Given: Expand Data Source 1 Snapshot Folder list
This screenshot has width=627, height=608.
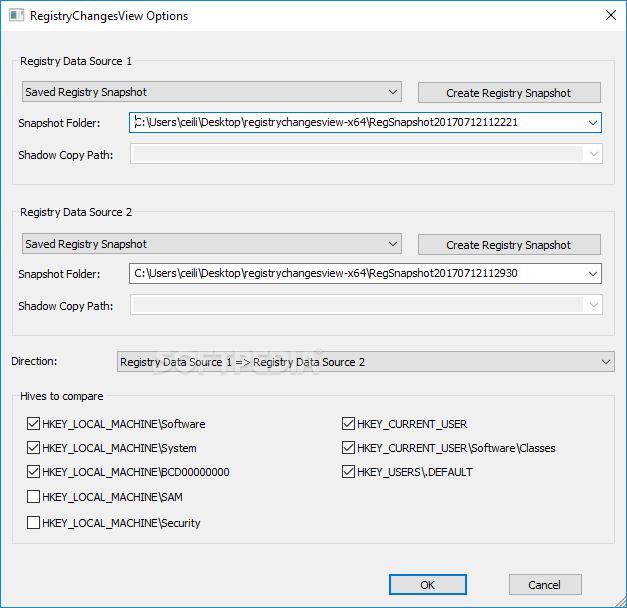Looking at the screenshot, I should (x=593, y=122).
